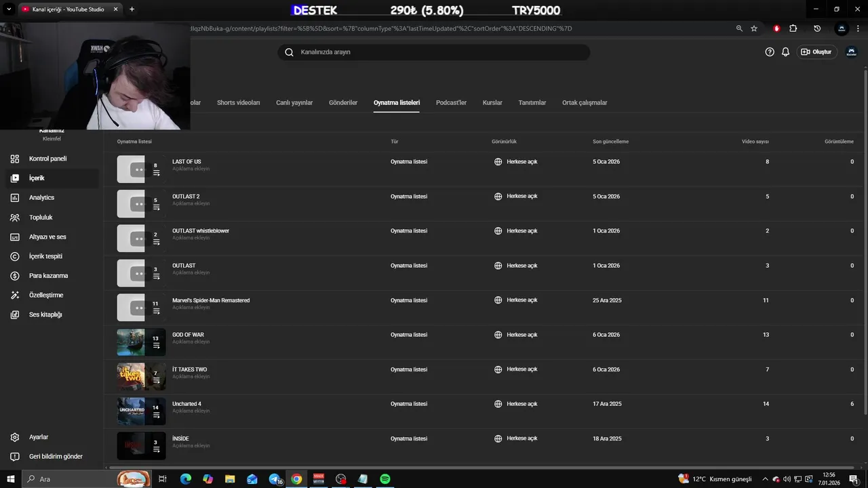The height and width of the screenshot is (488, 868).
Task: Open the Marvel's Spider-Man Remastered playlist
Action: [x=211, y=300]
